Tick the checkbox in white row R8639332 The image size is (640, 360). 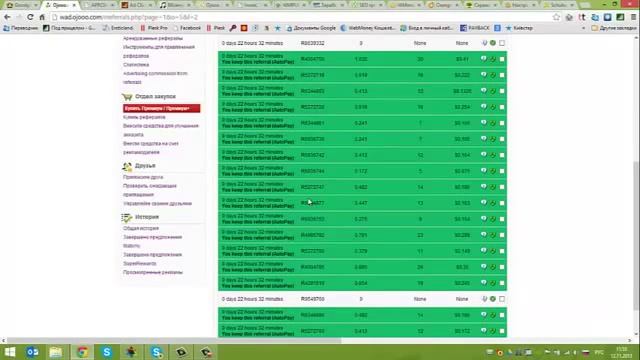pyautogui.click(x=502, y=43)
